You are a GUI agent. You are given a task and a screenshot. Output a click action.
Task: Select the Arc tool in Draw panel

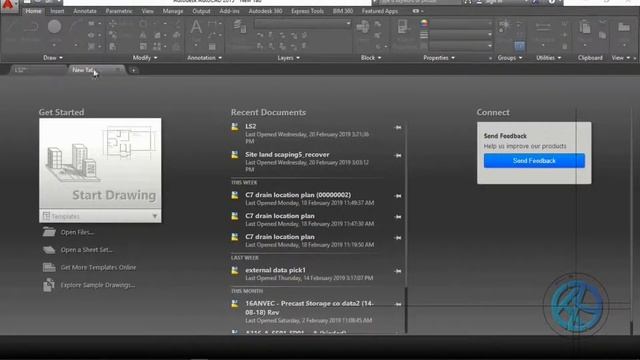tap(76, 27)
